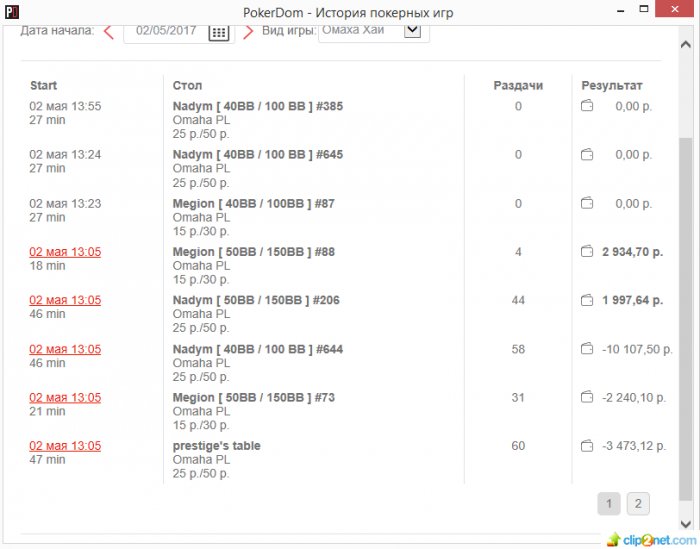Click the vertical scrollbar thumb
The image size is (700, 549).
[686, 319]
